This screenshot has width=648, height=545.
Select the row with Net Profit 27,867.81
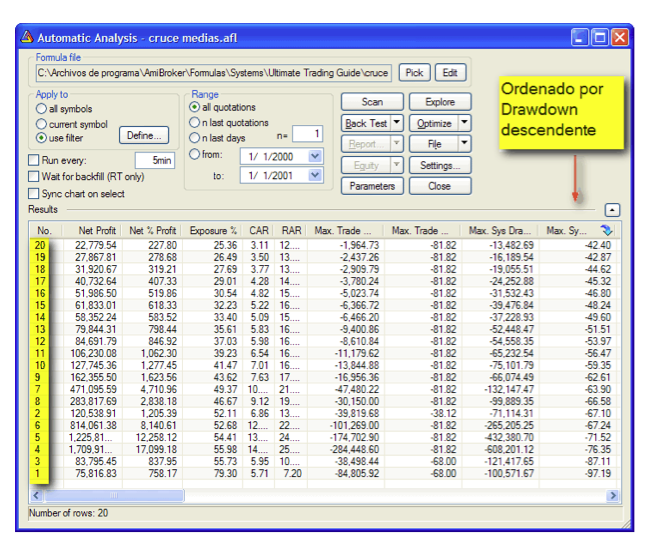[324, 257]
